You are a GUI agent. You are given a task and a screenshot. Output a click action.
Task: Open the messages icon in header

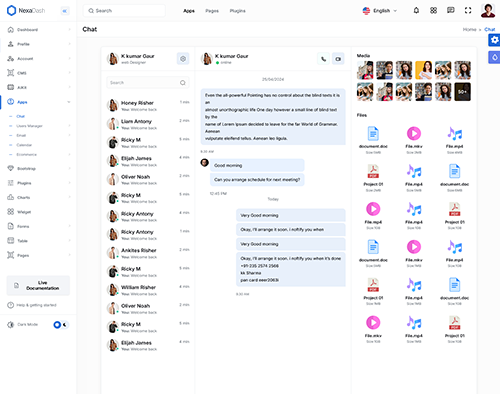click(451, 10)
